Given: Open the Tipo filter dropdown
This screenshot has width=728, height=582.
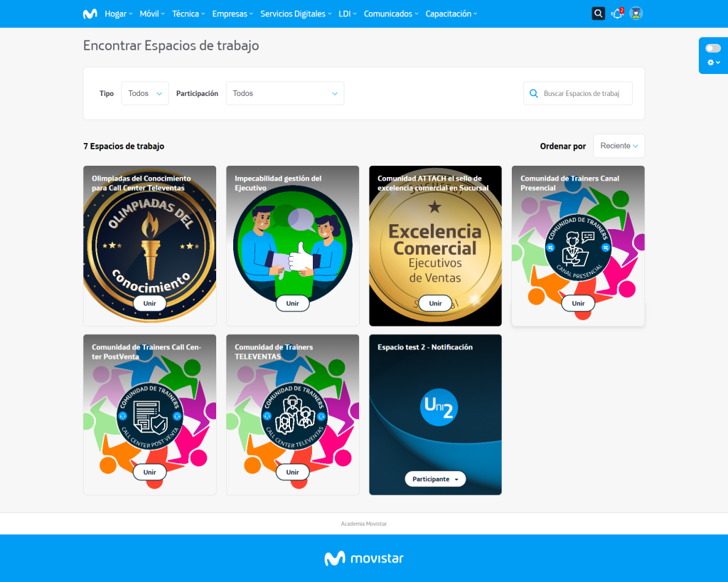Looking at the screenshot, I should point(145,93).
